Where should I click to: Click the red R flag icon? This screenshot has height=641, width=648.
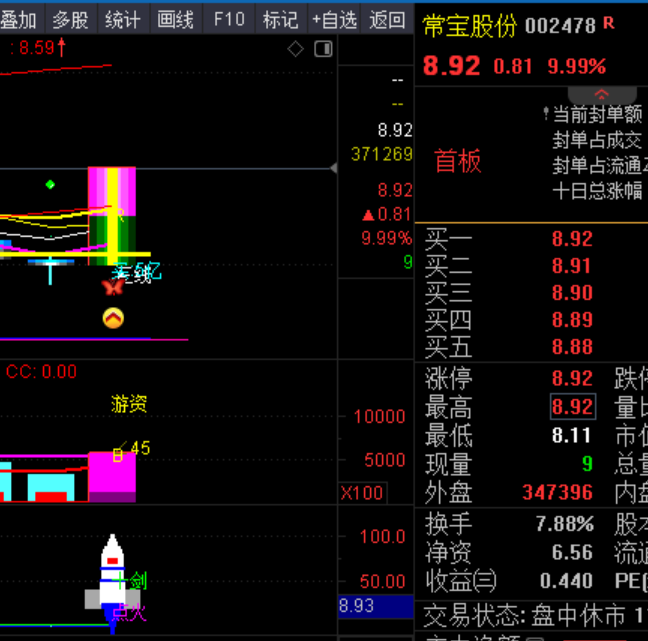(x=609, y=23)
